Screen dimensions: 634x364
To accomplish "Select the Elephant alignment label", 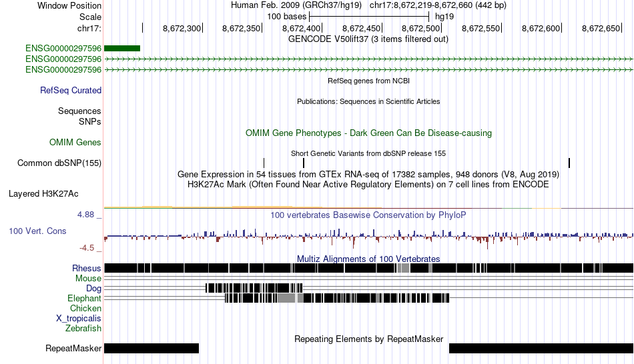I will point(84,298).
